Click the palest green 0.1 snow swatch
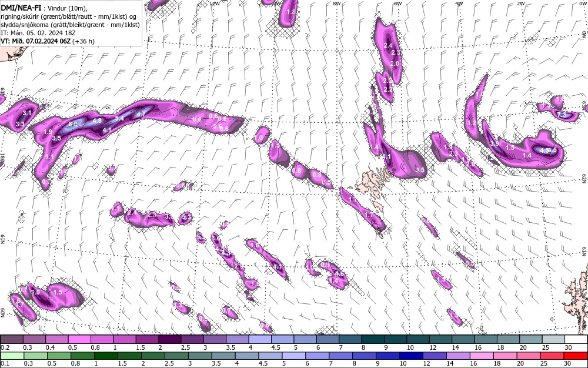 (12, 356)
